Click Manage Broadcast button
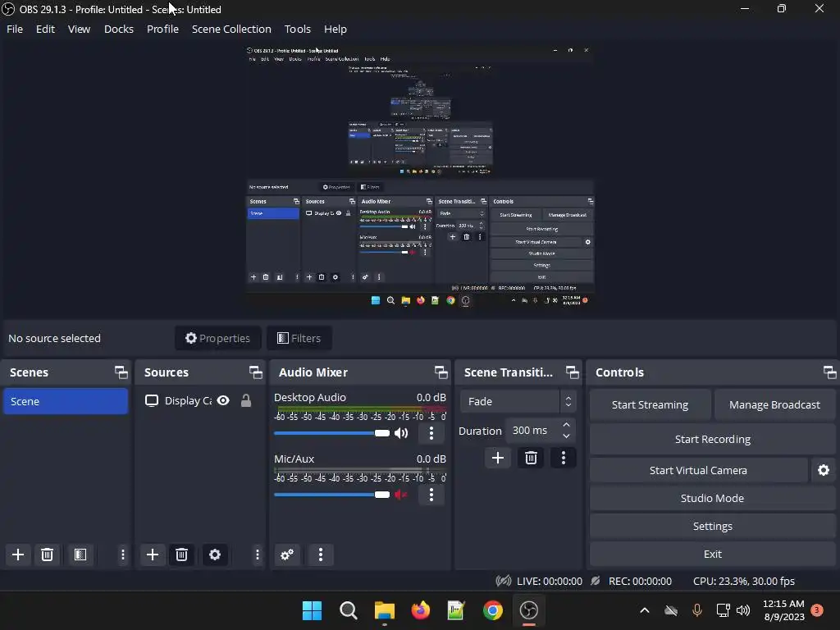The height and width of the screenshot is (630, 840). coord(774,405)
